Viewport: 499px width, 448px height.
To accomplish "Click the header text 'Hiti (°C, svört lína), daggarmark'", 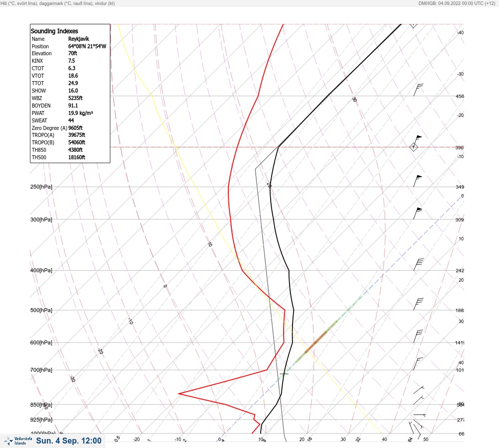I will click(x=32, y=3).
